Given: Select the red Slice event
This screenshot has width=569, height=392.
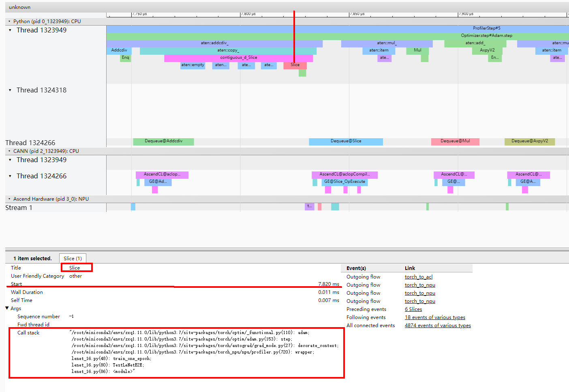Looking at the screenshot, I should coord(295,65).
